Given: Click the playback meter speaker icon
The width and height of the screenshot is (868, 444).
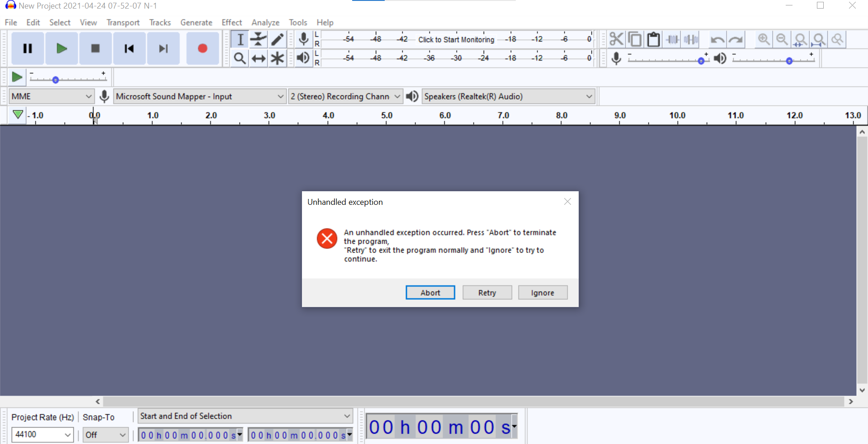Looking at the screenshot, I should click(x=303, y=58).
